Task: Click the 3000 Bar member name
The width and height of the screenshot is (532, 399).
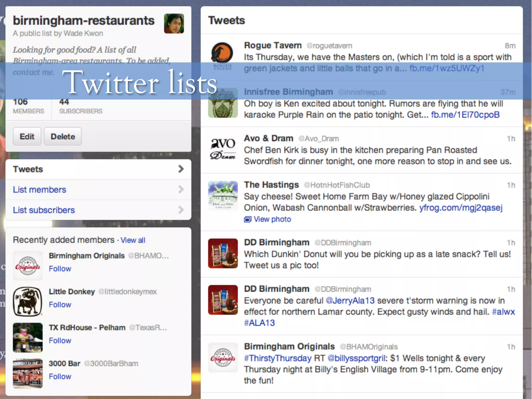Action: point(64,363)
